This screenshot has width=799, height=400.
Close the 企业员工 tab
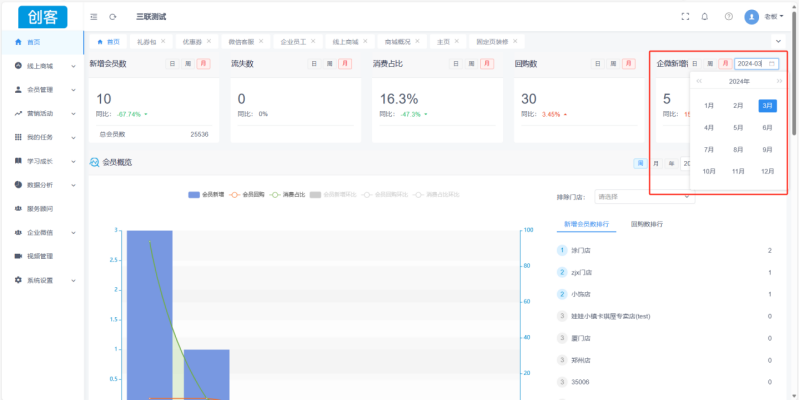coord(313,41)
